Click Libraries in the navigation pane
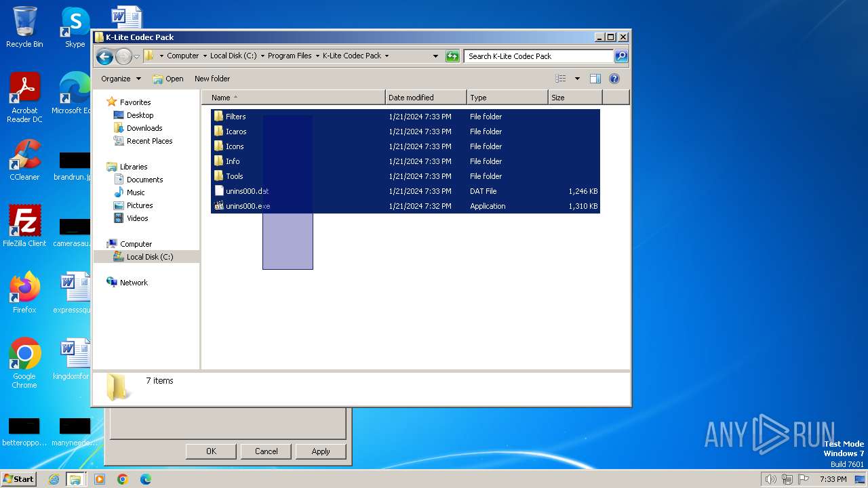The image size is (868, 488). pos(134,167)
